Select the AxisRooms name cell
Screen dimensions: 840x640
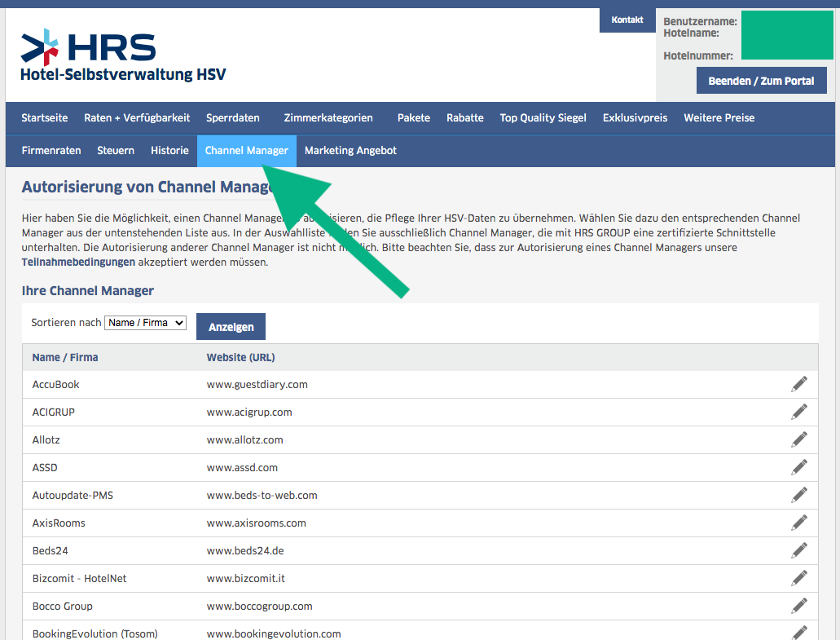[x=59, y=523]
